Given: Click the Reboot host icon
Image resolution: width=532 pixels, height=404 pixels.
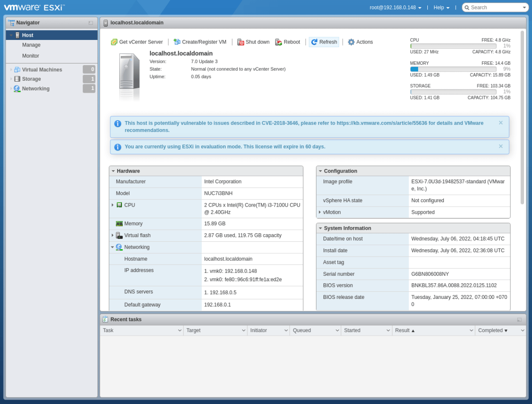Looking at the screenshot, I should [x=278, y=42].
